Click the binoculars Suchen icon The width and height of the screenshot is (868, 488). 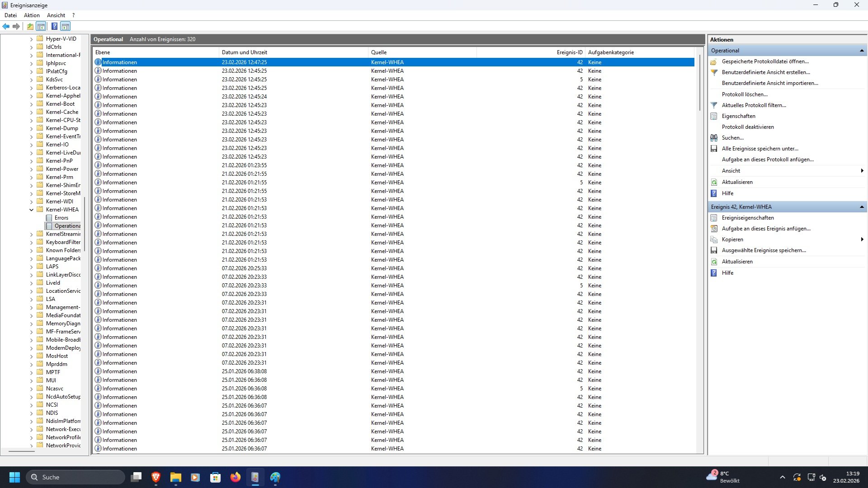[x=714, y=138]
